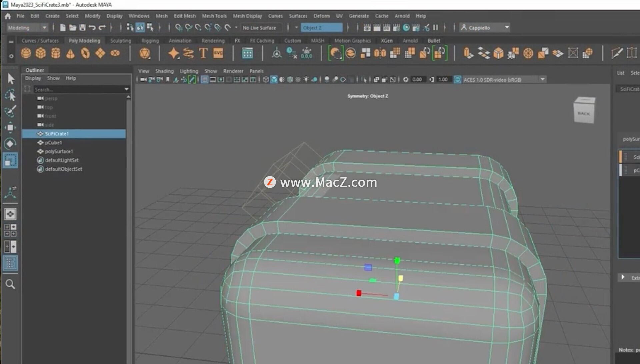The width and height of the screenshot is (640, 364).
Task: Toggle the pause IPR render button
Action: tap(435, 28)
